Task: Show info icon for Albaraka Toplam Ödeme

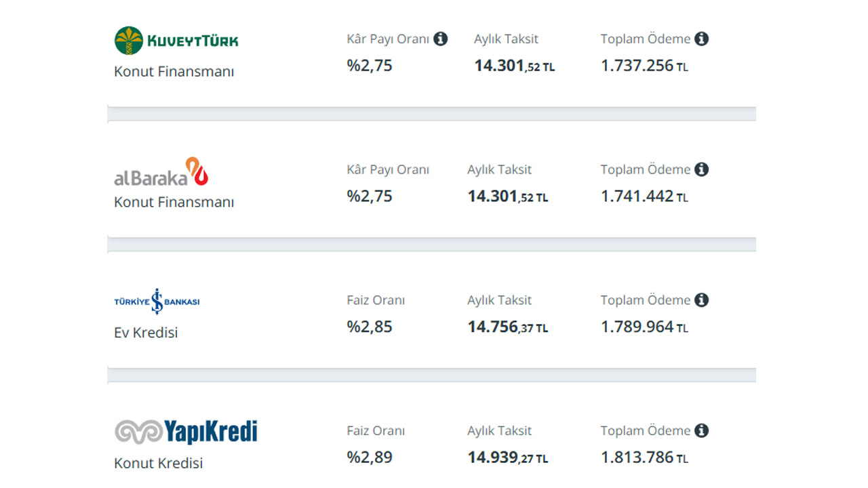Action: tap(702, 169)
